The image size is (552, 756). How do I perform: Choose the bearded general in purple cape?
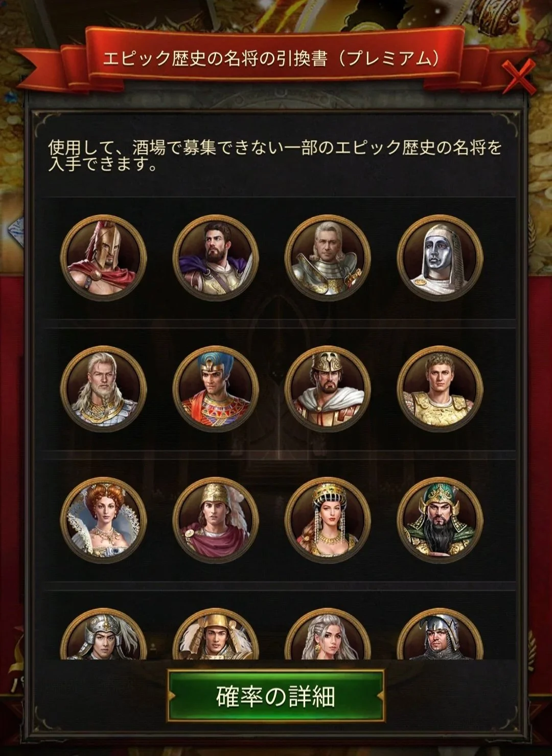click(216, 257)
